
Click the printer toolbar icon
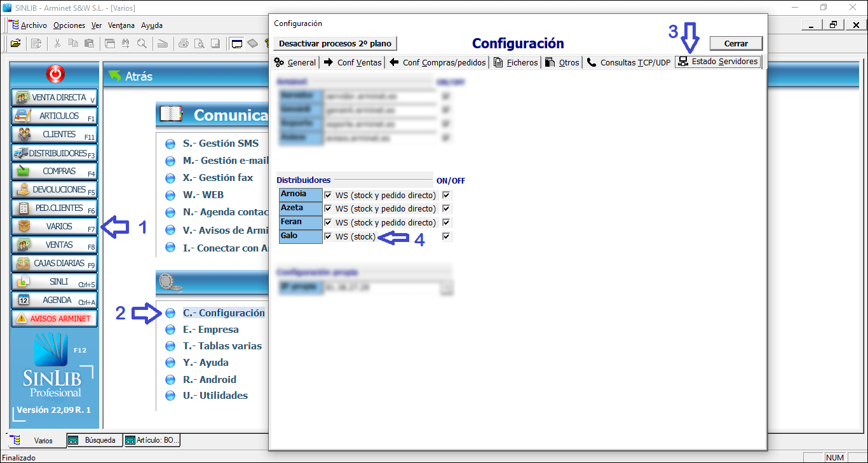click(x=184, y=44)
